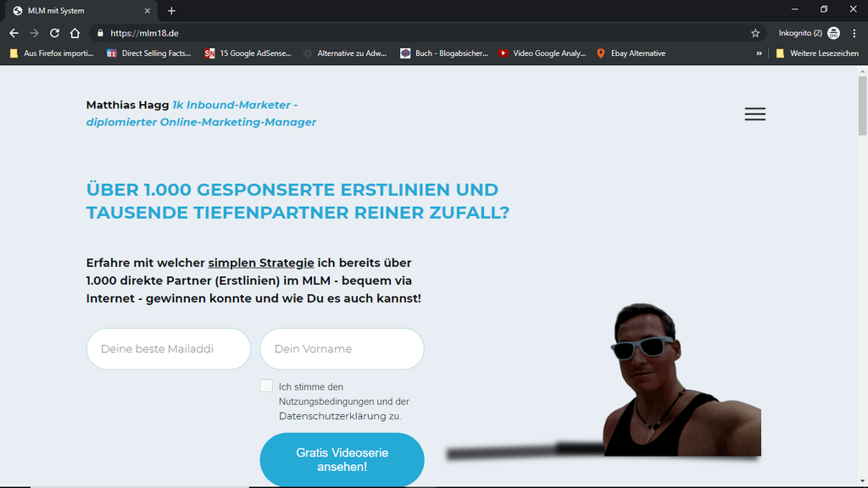The width and height of the screenshot is (868, 488).
Task: Bookmark this page with the star icon
Action: click(754, 32)
